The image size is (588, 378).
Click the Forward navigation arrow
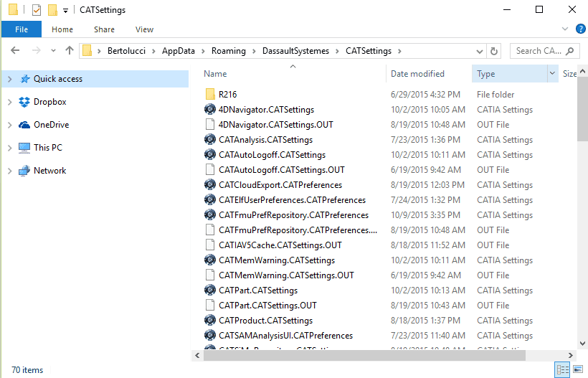point(36,50)
